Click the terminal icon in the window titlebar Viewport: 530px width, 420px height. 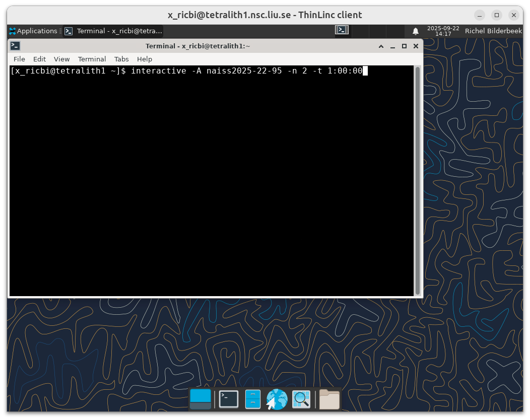pyautogui.click(x=15, y=46)
